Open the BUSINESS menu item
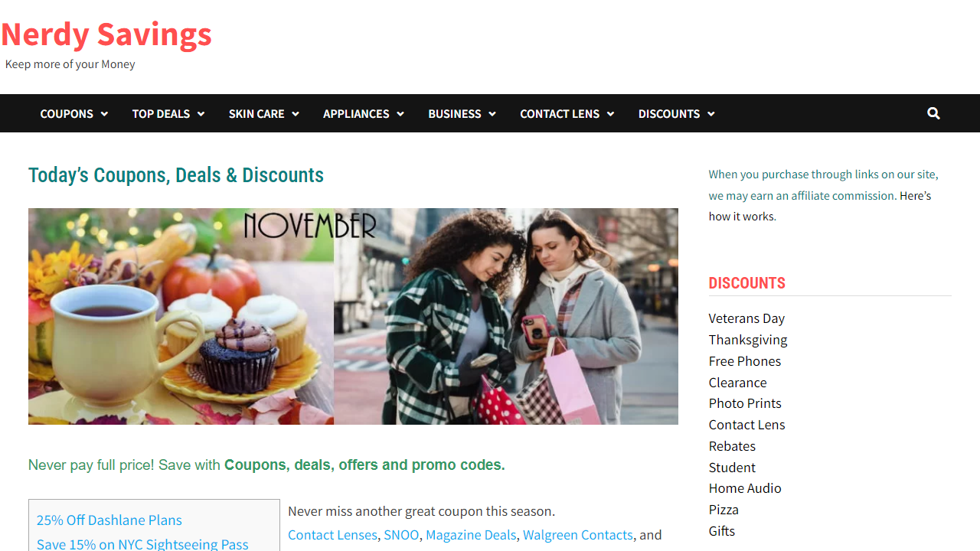 tap(455, 113)
